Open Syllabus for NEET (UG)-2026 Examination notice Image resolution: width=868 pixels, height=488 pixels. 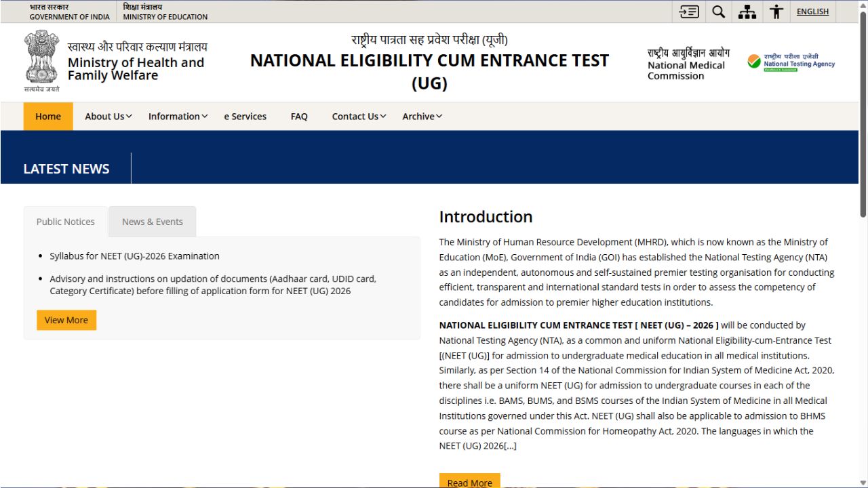click(134, 256)
